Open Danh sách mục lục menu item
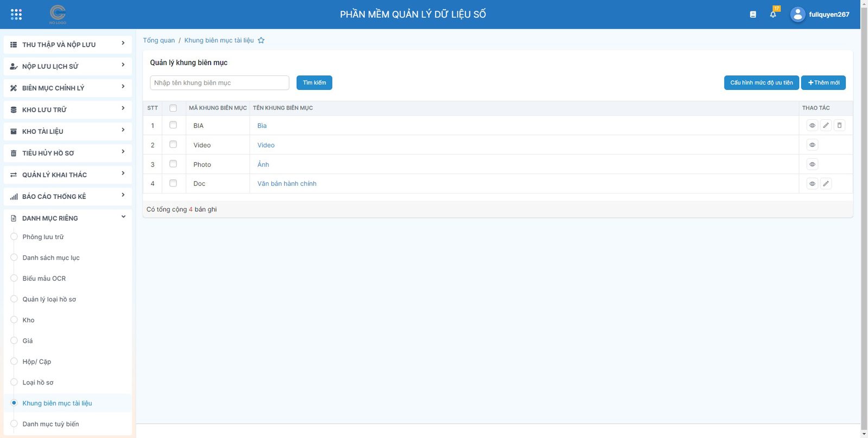The height and width of the screenshot is (438, 868). coord(51,257)
